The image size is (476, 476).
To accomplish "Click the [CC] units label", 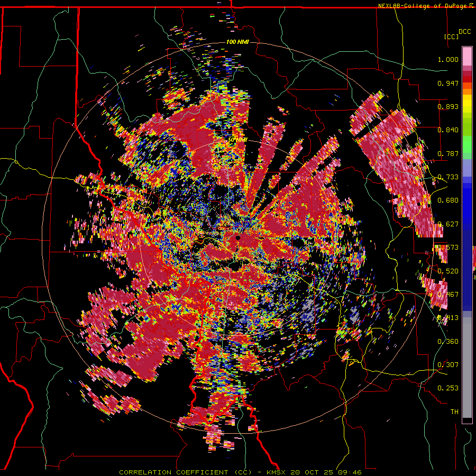I will [452, 36].
